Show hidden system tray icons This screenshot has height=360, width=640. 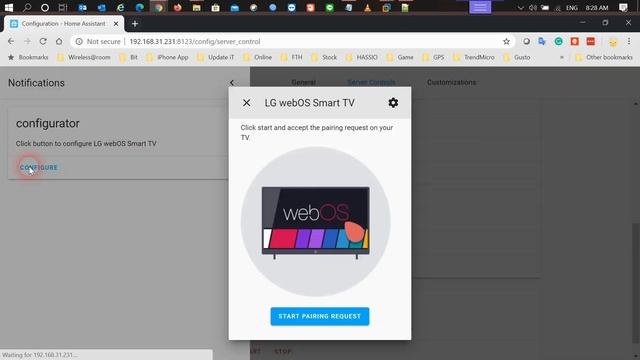520,7
